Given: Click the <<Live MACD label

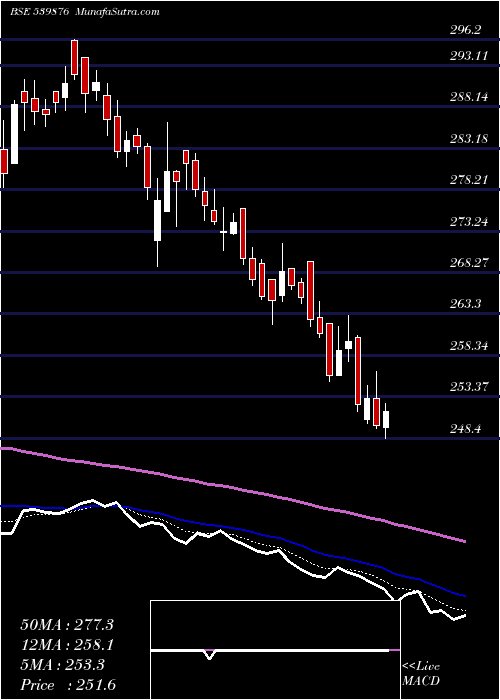Looking at the screenshot, I should 421,674.
